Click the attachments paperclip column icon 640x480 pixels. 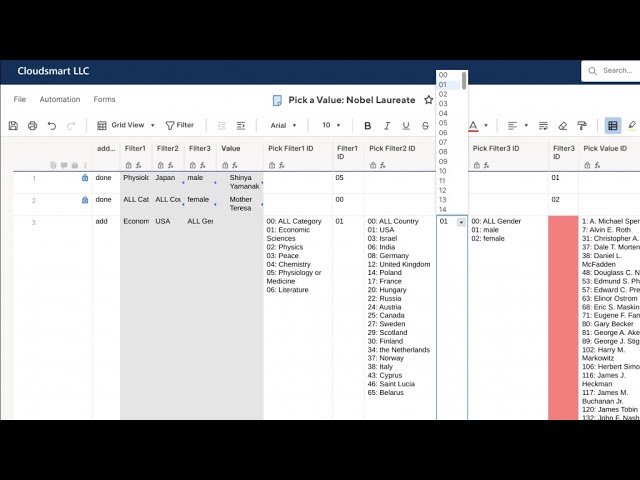pos(53,165)
